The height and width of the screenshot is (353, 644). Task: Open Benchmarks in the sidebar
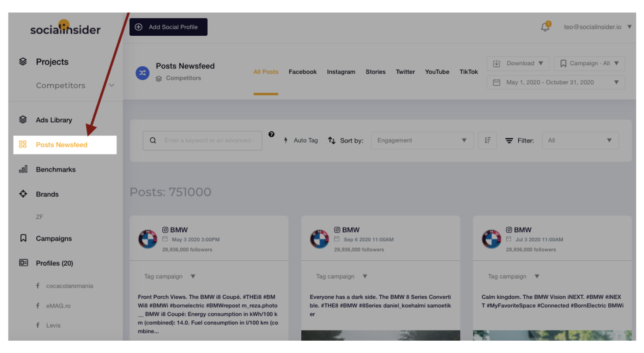(x=56, y=169)
